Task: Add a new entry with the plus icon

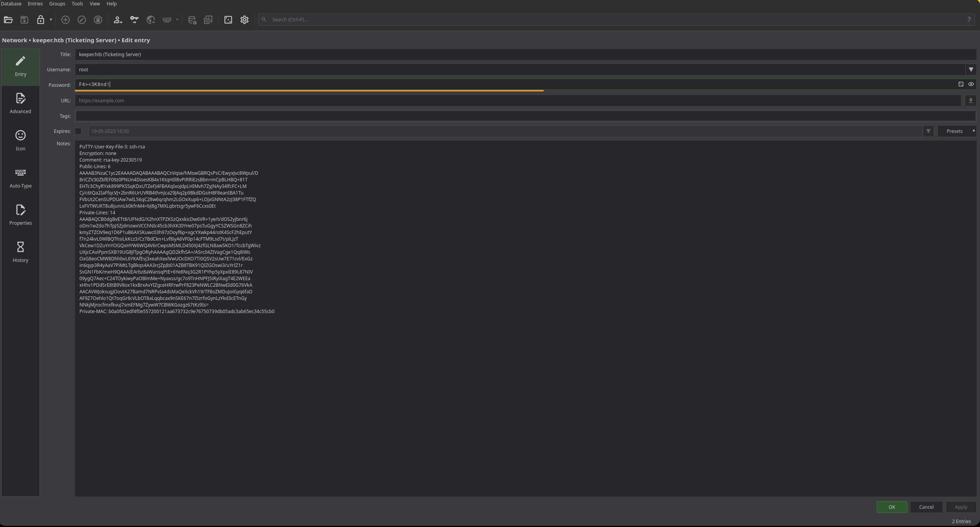Action: (65, 20)
